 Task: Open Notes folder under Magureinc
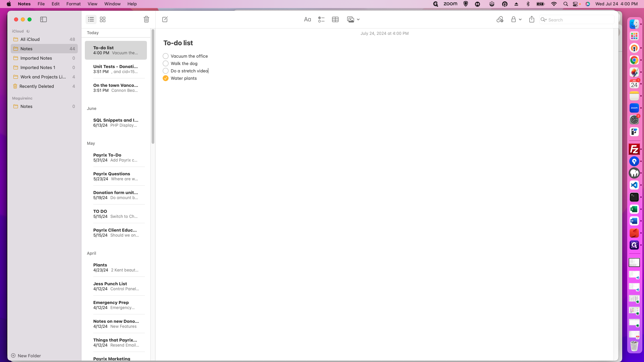[44, 106]
